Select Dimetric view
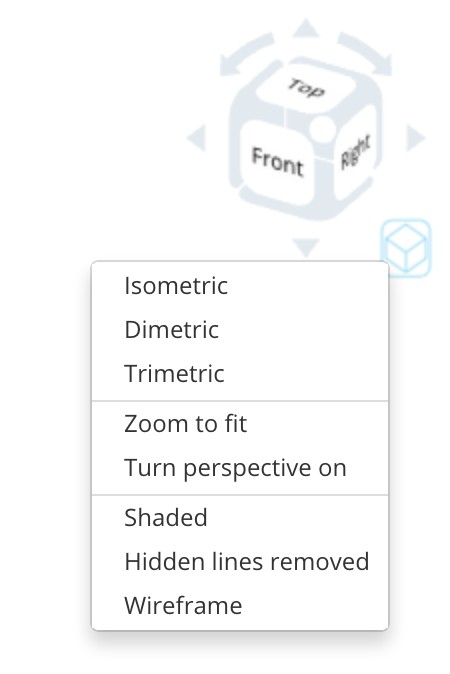Screen dimensions: 450x674 (x=240, y=330)
